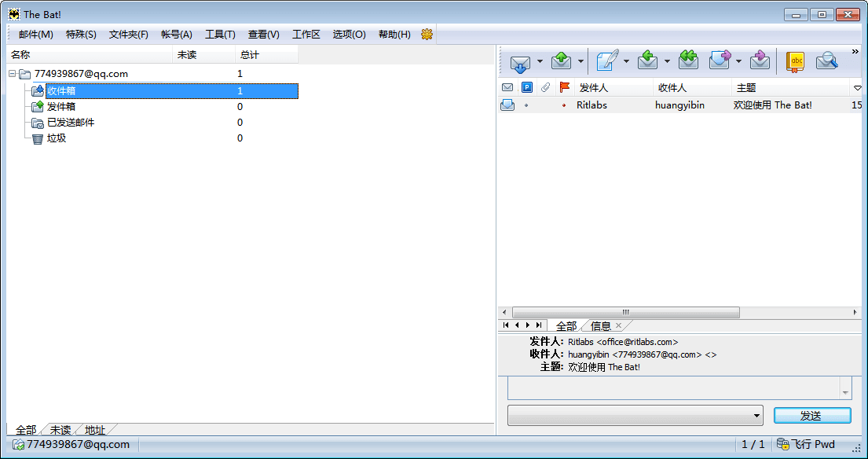
Task: Collapse the 774939867@qq.com account tree
Action: 13,74
